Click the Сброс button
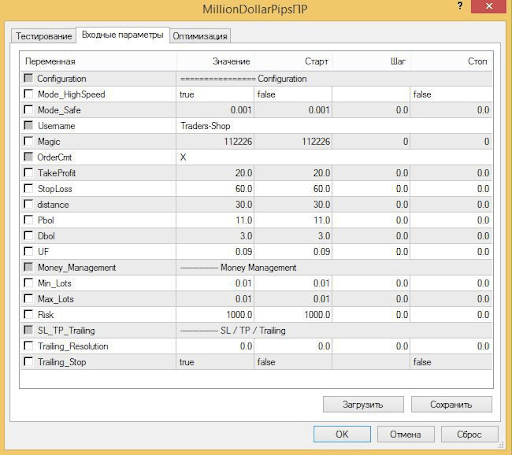The width and height of the screenshot is (512, 455). [x=469, y=434]
